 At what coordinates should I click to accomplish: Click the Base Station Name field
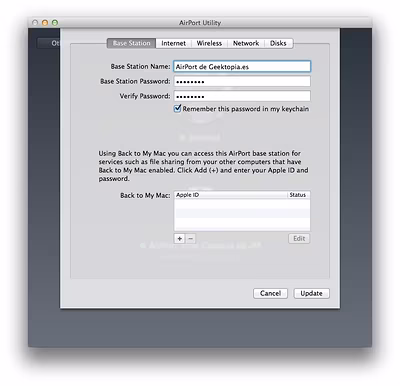(242, 66)
